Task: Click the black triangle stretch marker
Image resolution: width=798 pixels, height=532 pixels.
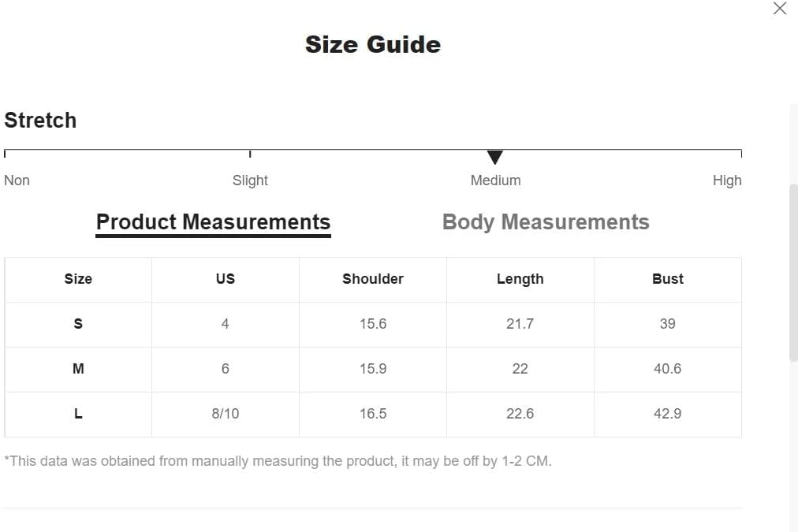Action: click(495, 158)
